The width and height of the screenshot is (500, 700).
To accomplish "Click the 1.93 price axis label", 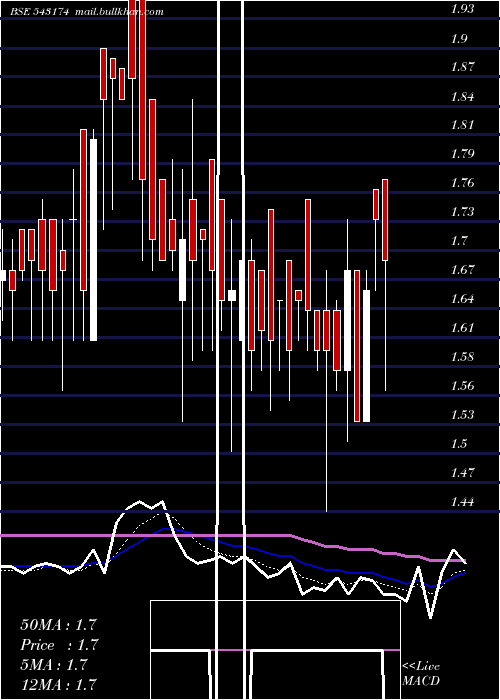I will 463,9.
